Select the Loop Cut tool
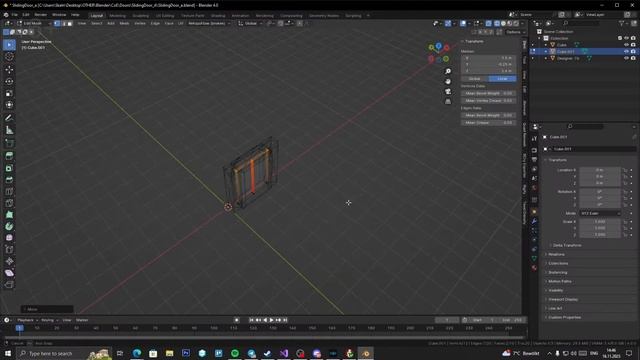640x360 pixels. (x=9, y=191)
